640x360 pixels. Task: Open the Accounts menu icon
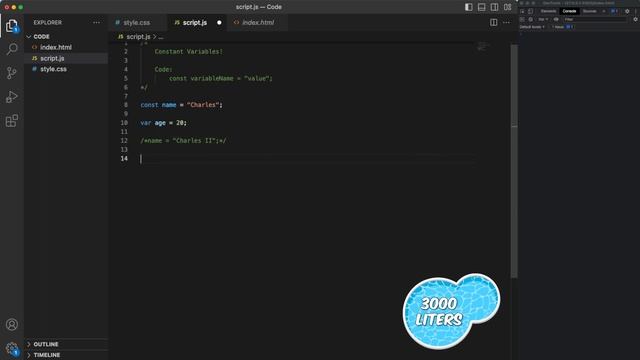click(x=12, y=324)
